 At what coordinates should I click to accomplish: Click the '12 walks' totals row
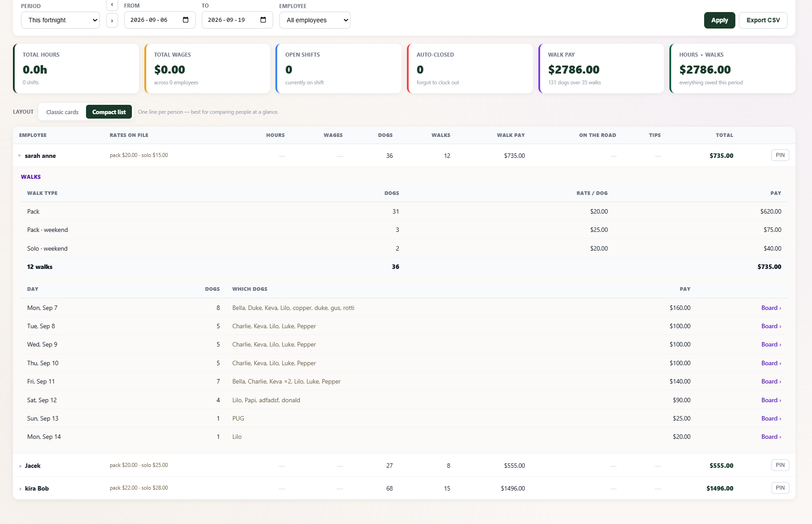pyautogui.click(x=404, y=267)
